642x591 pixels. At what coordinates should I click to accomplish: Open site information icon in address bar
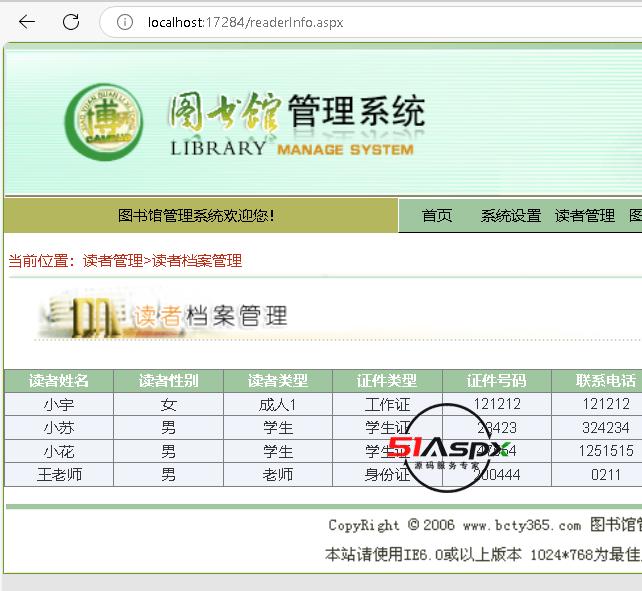pyautogui.click(x=124, y=22)
